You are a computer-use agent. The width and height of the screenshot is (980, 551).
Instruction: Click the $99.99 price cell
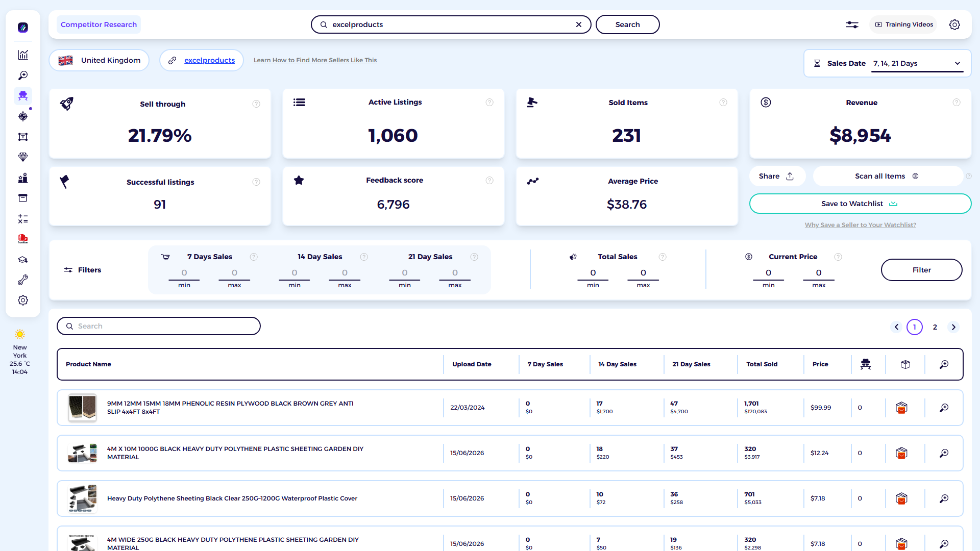[x=820, y=408]
